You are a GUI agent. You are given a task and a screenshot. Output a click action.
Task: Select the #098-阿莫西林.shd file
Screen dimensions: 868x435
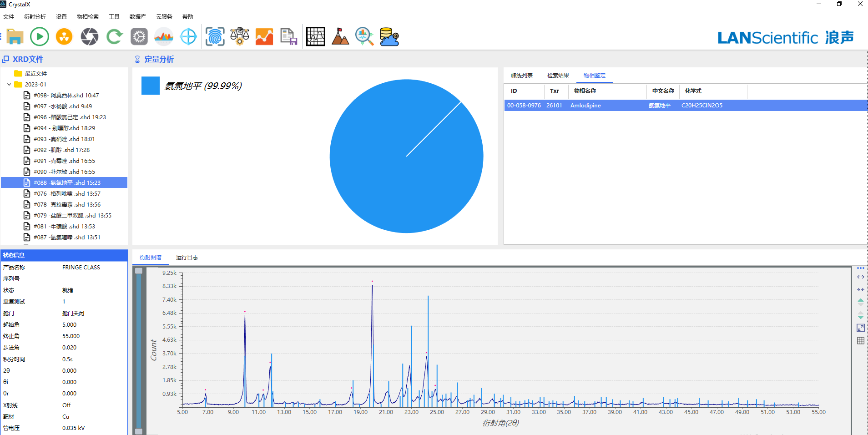[x=66, y=96]
